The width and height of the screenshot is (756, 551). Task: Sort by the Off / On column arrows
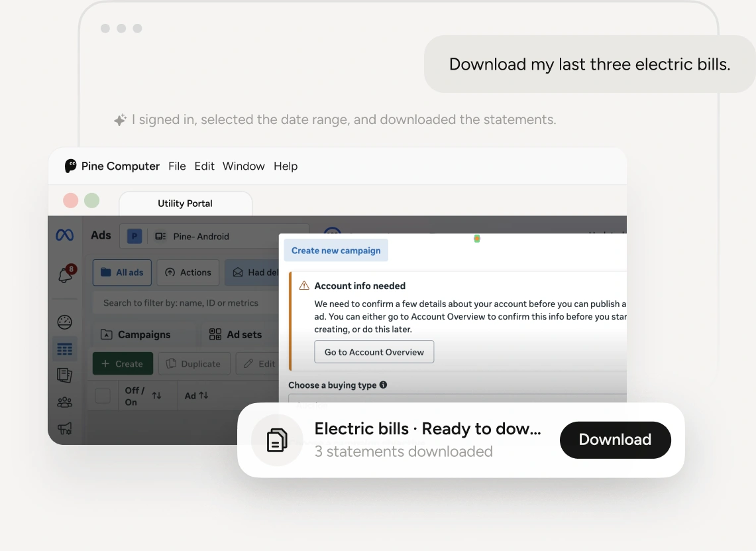point(156,396)
